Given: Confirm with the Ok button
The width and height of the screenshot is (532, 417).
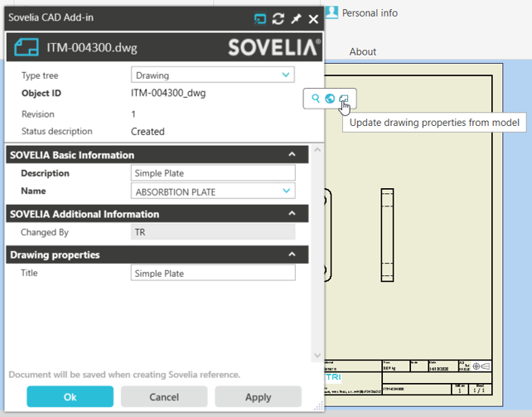Looking at the screenshot, I should pyautogui.click(x=70, y=396).
